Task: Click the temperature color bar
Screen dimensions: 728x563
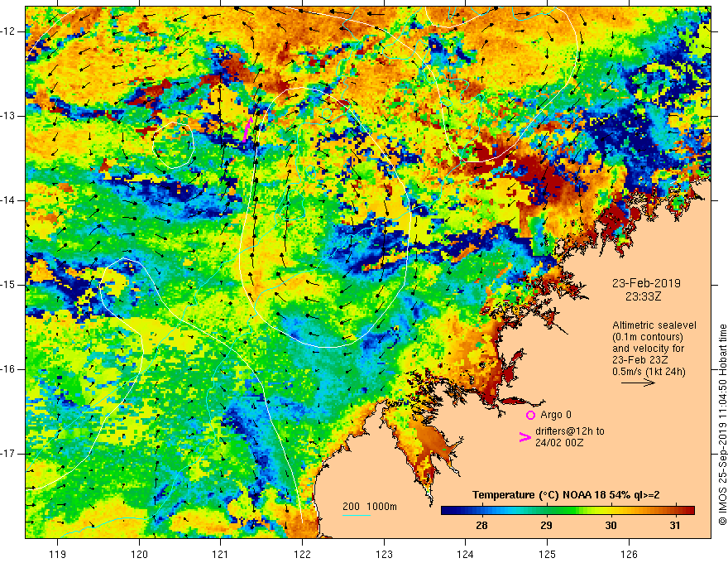Action: (x=568, y=511)
